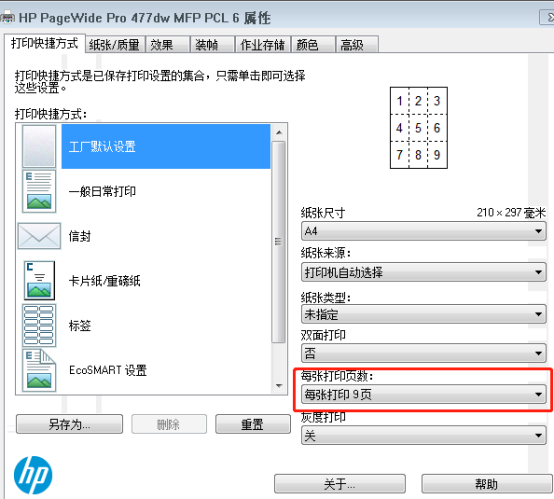Select 卡片纸/重磅纸 shortcut entry

[166, 281]
